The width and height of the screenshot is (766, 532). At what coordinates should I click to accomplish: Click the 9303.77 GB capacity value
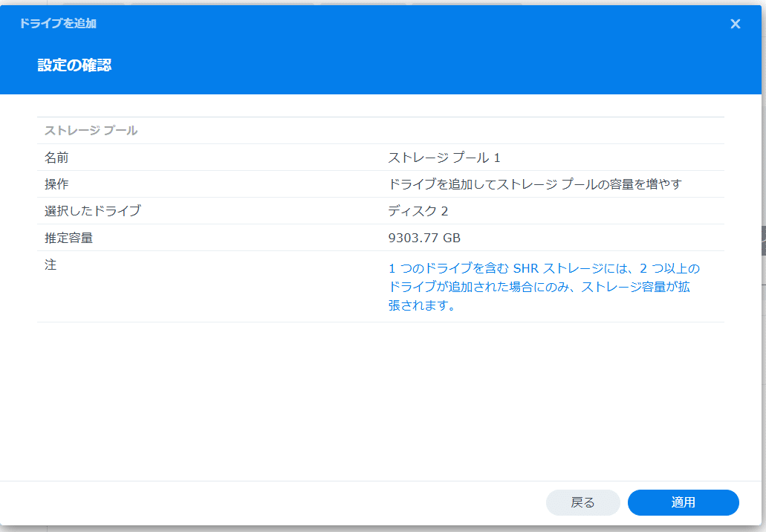423,237
